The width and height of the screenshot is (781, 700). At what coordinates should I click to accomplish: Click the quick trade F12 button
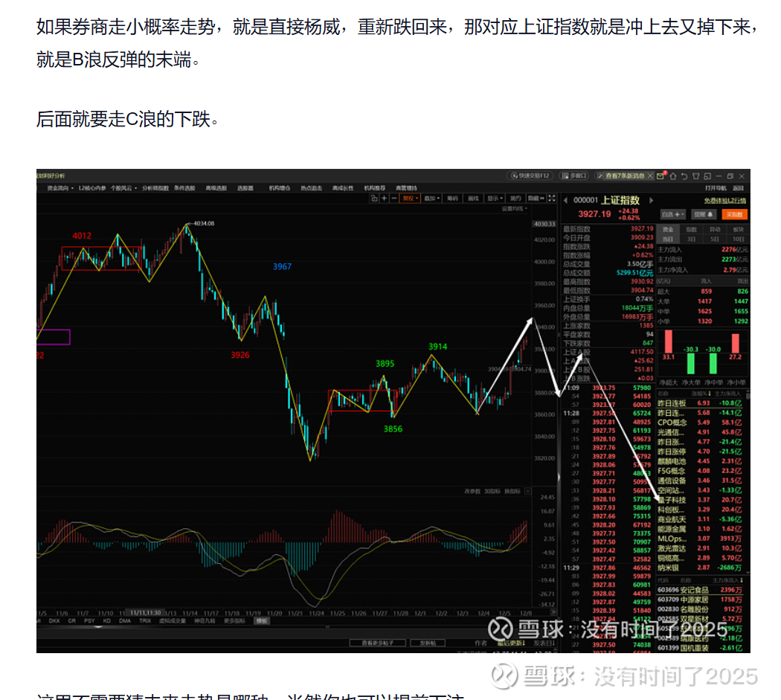[531, 176]
